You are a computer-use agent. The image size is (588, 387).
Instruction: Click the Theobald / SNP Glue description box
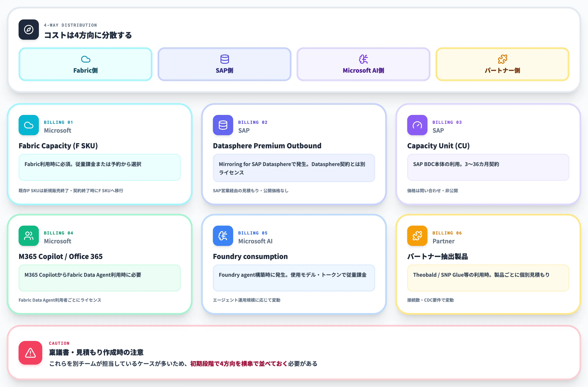tap(488, 278)
